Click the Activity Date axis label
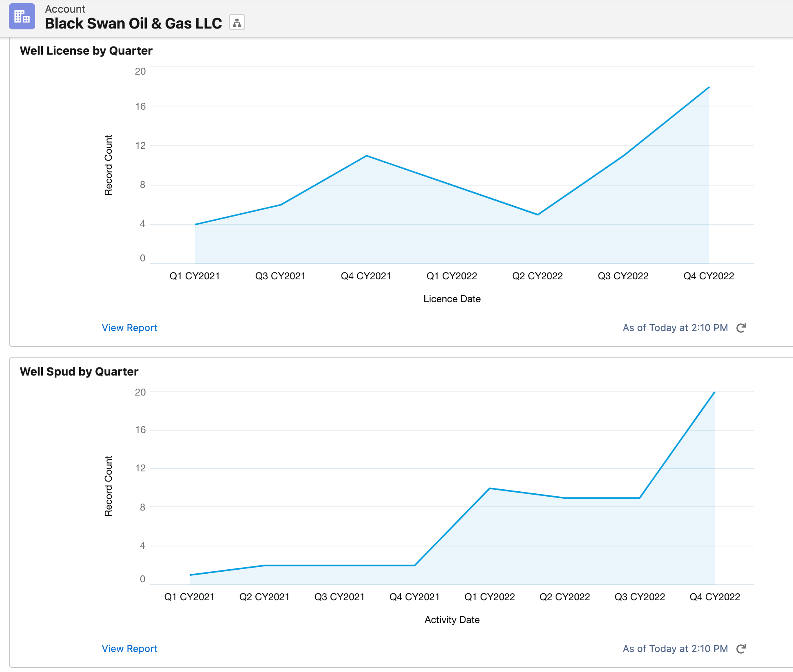793x672 pixels. [x=452, y=620]
